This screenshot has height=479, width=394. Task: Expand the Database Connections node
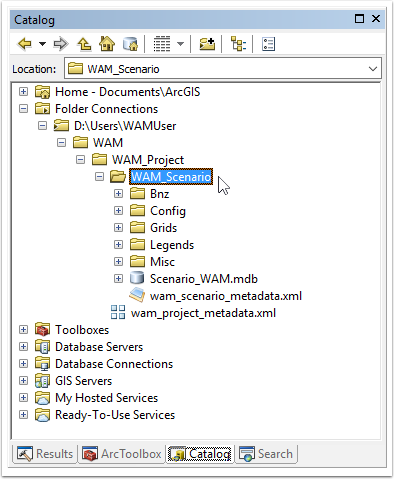(23, 364)
